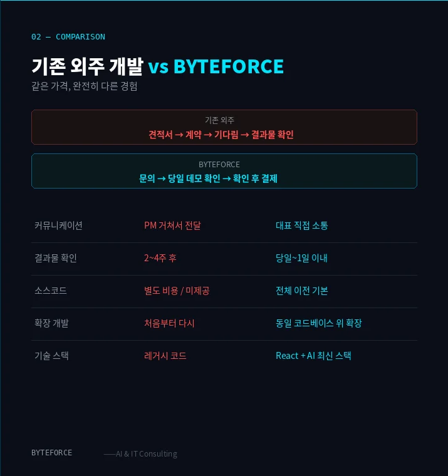This screenshot has width=448, height=476.
Task: Select the "전체 이전 기본" cell
Action: pyautogui.click(x=302, y=291)
